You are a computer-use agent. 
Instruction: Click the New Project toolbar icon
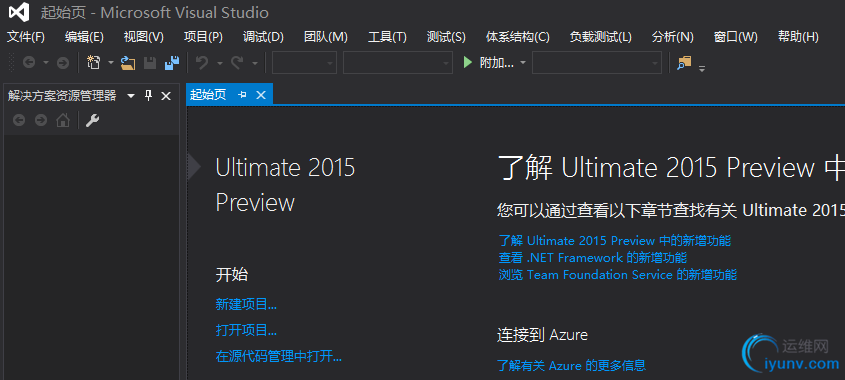coord(94,63)
